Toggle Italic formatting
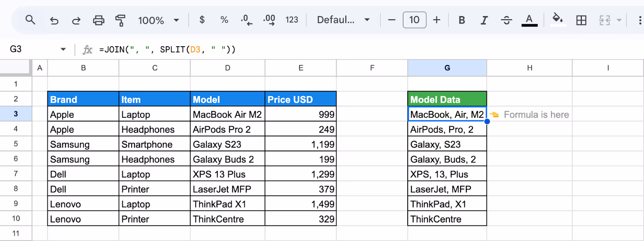Viewport: 644px width, 241px height. (484, 20)
